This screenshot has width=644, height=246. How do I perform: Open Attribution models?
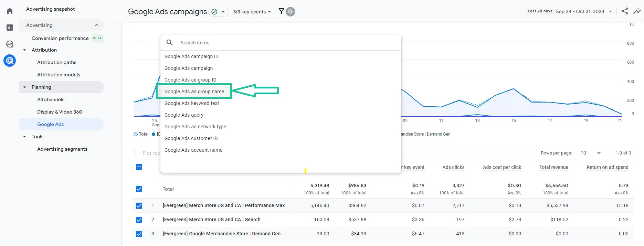59,75
